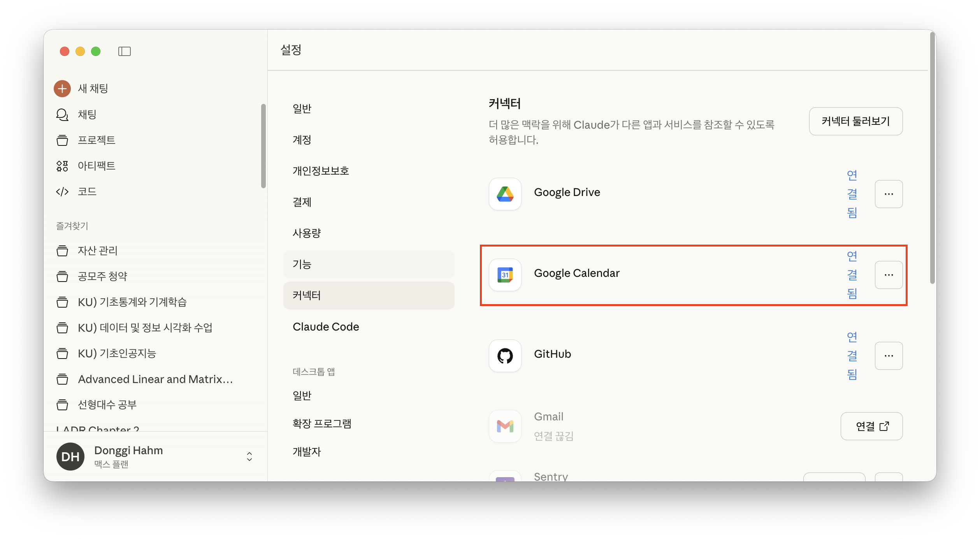The height and width of the screenshot is (539, 980).
Task: Open the 자산 관리 favorite project
Action: click(x=97, y=250)
